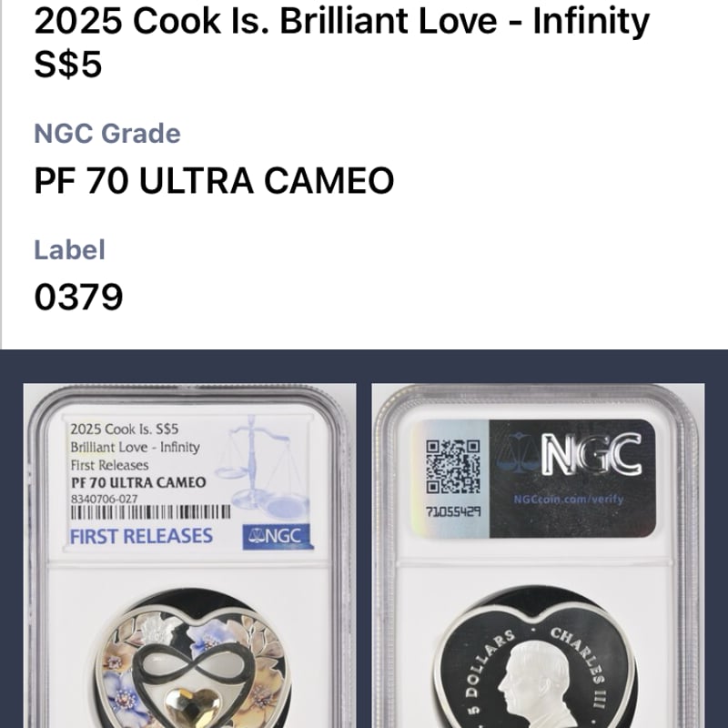Click the label value 0379
The image size is (728, 728).
point(78,297)
